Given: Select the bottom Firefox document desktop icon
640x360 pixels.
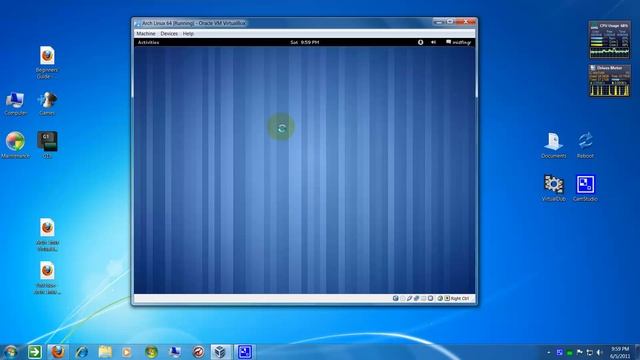Looking at the screenshot, I should click(x=47, y=278).
